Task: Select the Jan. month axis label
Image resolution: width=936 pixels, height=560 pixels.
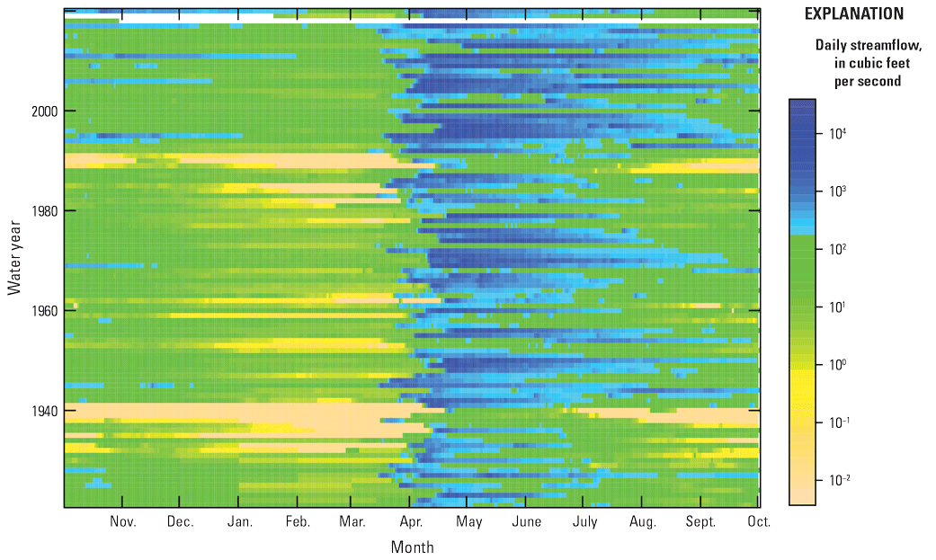Action: [x=239, y=522]
